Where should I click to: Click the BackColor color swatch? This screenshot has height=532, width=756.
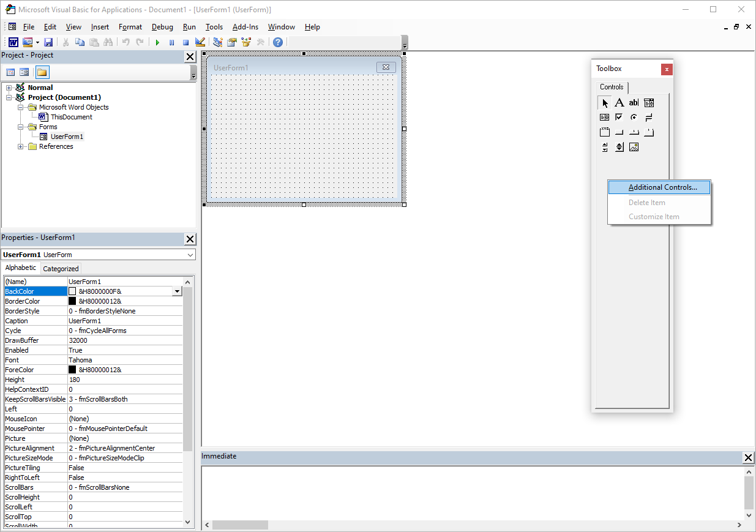pos(72,291)
